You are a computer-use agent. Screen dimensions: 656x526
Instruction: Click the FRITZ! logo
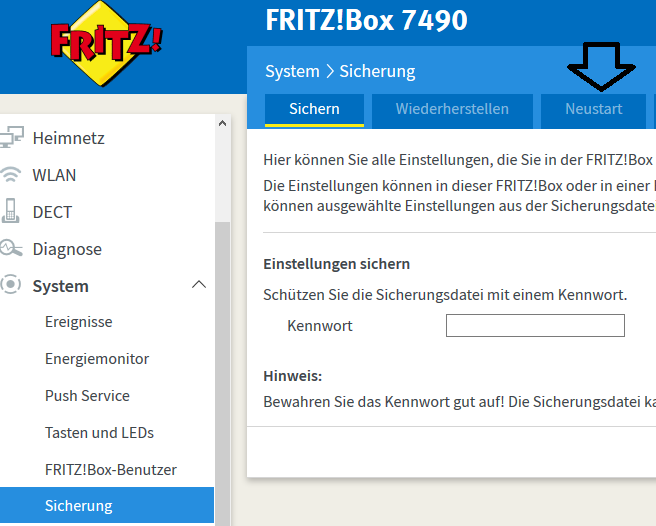click(106, 44)
